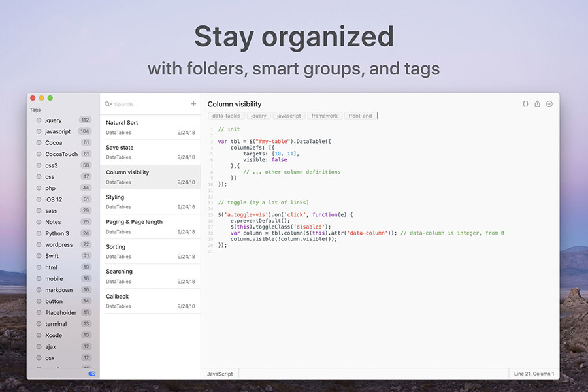Select the Cocoa tag icon in the sidebar
588x392 pixels.
(40, 142)
